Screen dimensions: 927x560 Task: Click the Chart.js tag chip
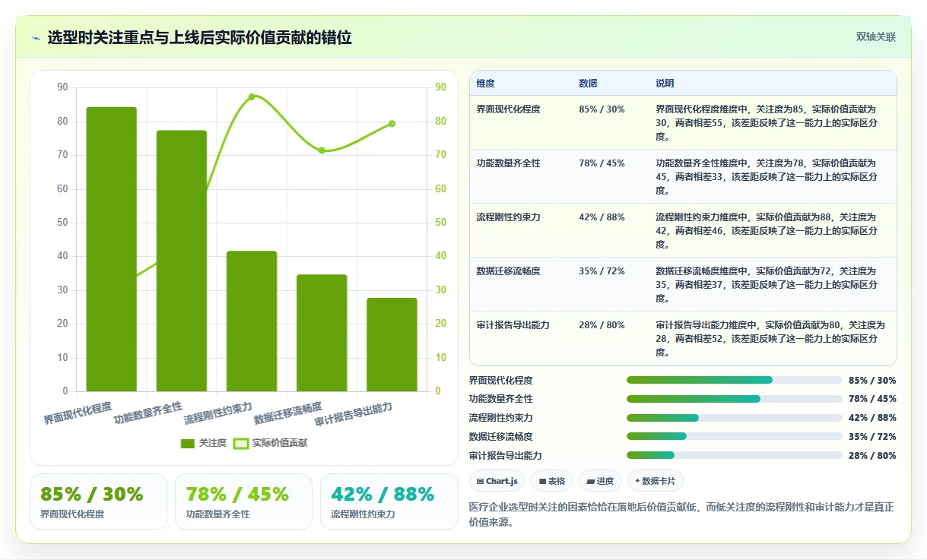[x=497, y=481]
